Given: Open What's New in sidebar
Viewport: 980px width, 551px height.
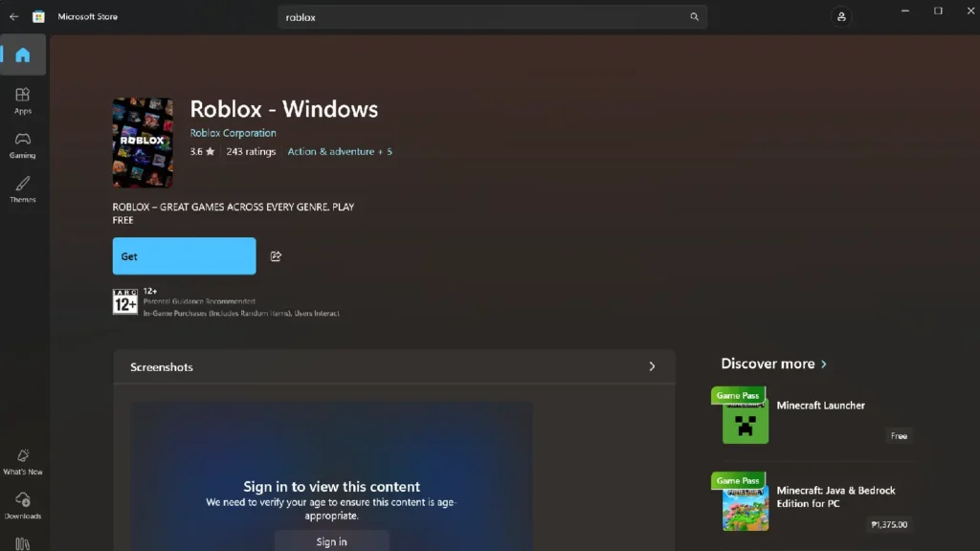Looking at the screenshot, I should [x=23, y=462].
